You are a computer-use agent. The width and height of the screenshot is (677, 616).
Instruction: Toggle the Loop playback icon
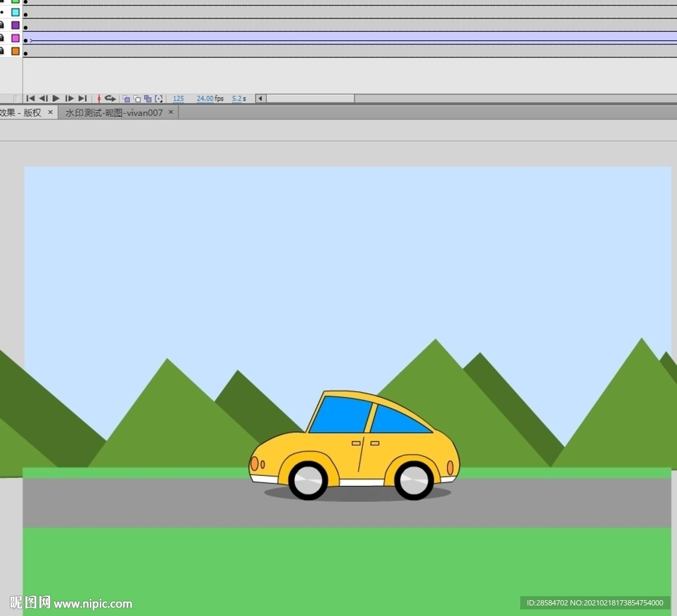point(110,98)
